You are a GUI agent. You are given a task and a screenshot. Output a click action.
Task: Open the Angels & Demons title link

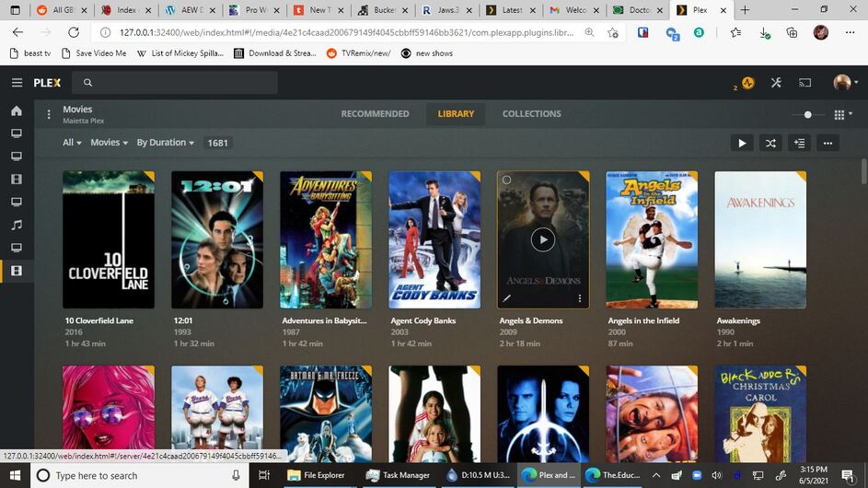(x=531, y=320)
